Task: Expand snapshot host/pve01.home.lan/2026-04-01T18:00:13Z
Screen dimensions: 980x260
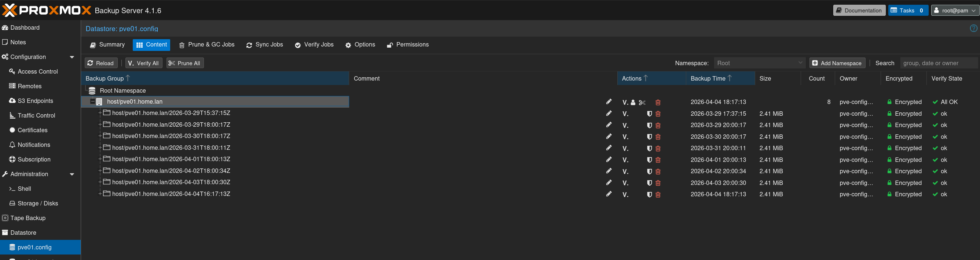Action: coord(100,159)
